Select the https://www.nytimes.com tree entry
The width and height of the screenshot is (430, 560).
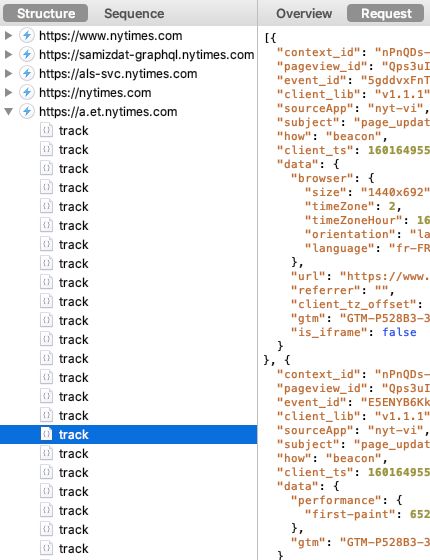tap(110, 36)
